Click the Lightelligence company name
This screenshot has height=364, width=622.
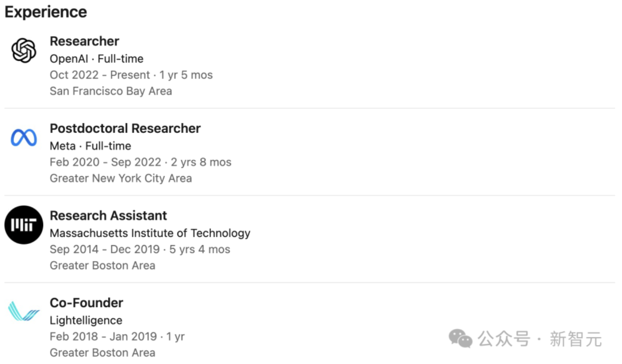coord(86,321)
